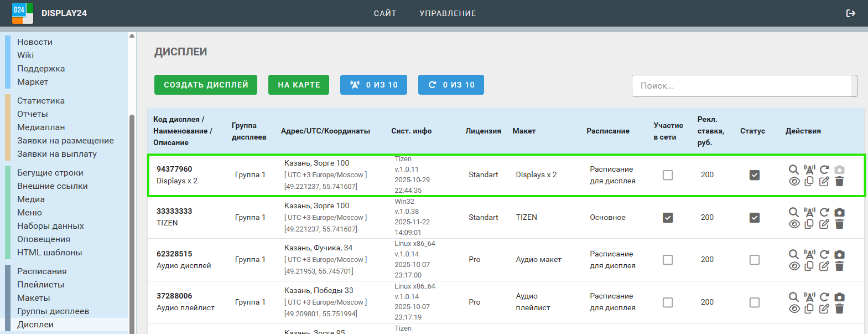The image size is (868, 334).
Task: Take a screenshot of display 37288006 via camera icon
Action: [839, 297]
